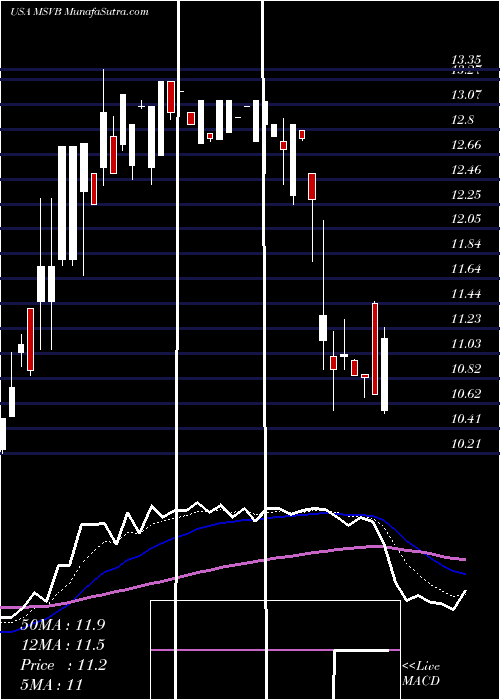Screen dimensions: 500x700
Task: Click the 11.64 price axis label
Action: click(x=466, y=269)
